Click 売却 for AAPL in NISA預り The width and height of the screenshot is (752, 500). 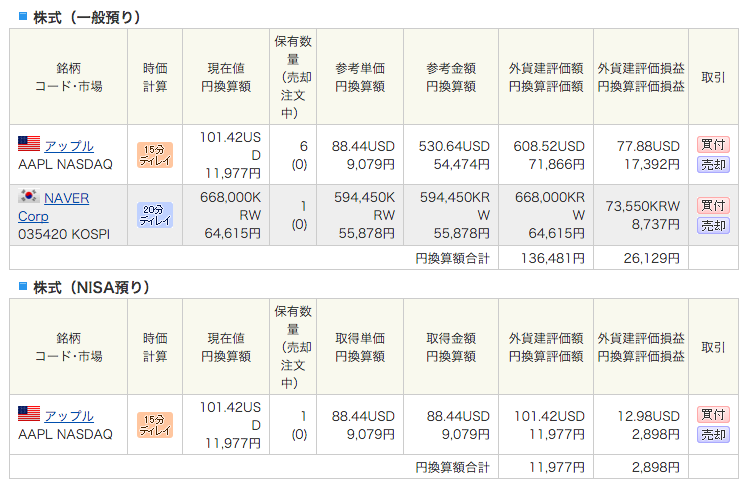click(x=713, y=434)
